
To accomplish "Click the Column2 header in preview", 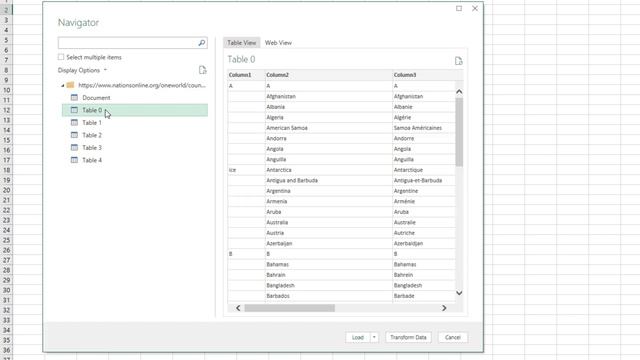I will [329, 75].
